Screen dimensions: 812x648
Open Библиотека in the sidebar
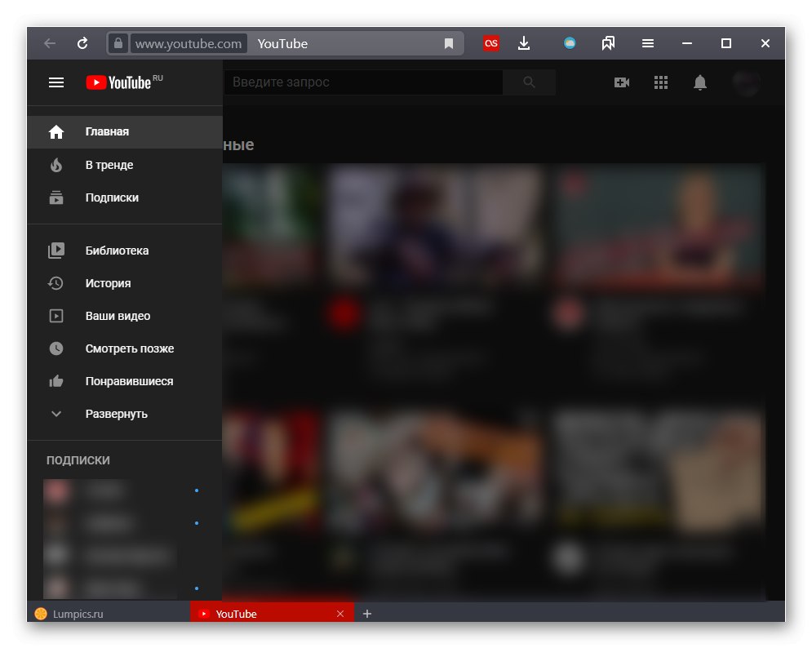(125, 251)
